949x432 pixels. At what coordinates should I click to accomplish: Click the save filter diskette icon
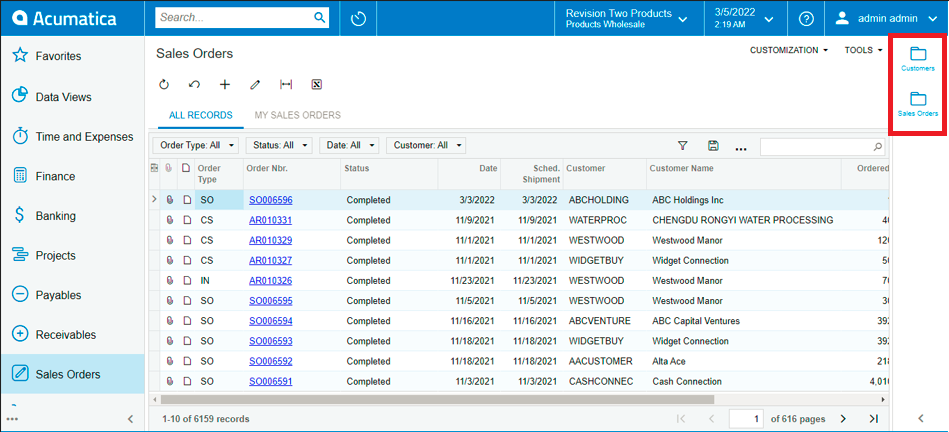(x=713, y=145)
